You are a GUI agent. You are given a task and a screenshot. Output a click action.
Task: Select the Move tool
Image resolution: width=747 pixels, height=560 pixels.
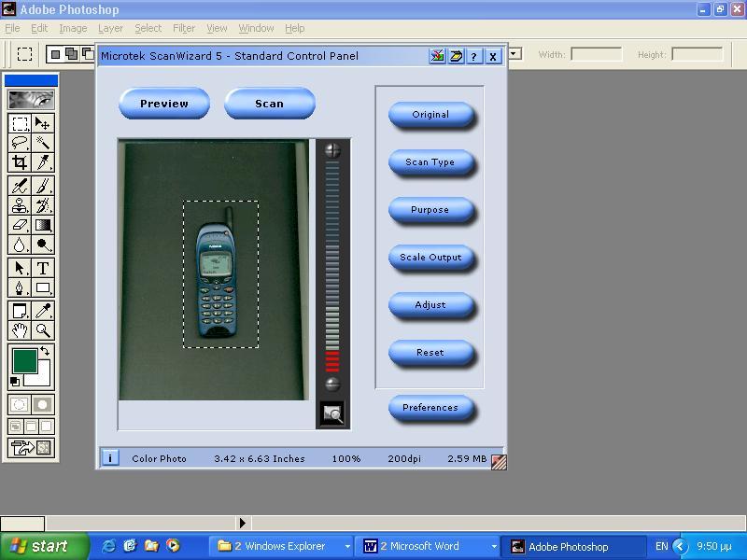click(x=43, y=123)
